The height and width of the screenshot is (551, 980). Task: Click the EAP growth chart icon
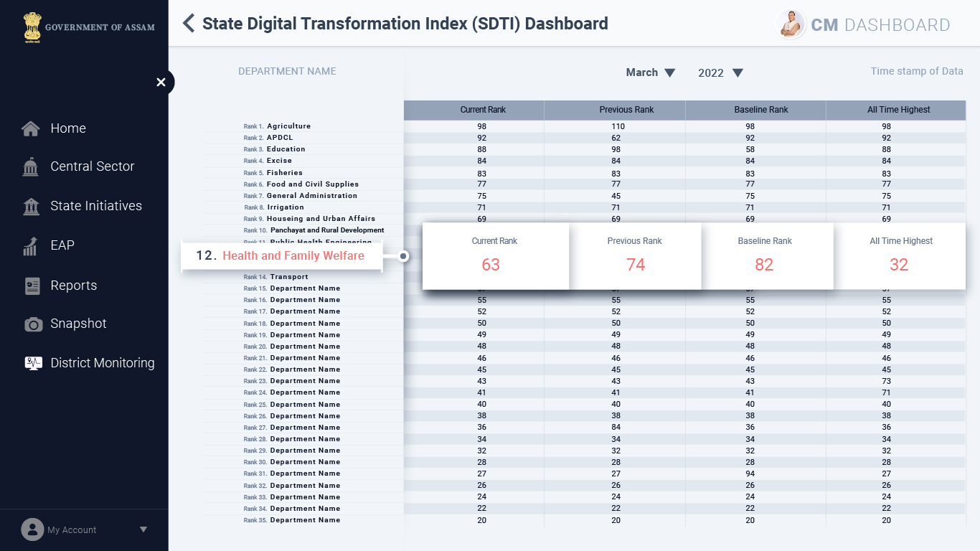click(31, 246)
